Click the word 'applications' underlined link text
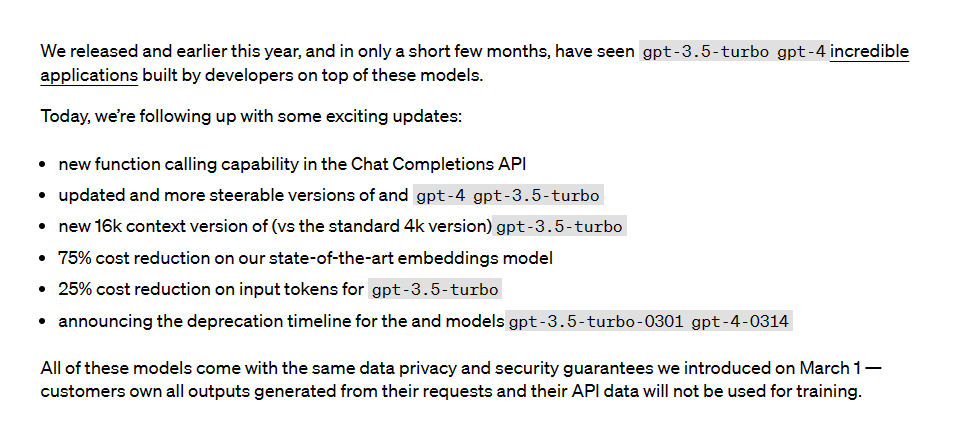This screenshot has width=972, height=441. 89,76
